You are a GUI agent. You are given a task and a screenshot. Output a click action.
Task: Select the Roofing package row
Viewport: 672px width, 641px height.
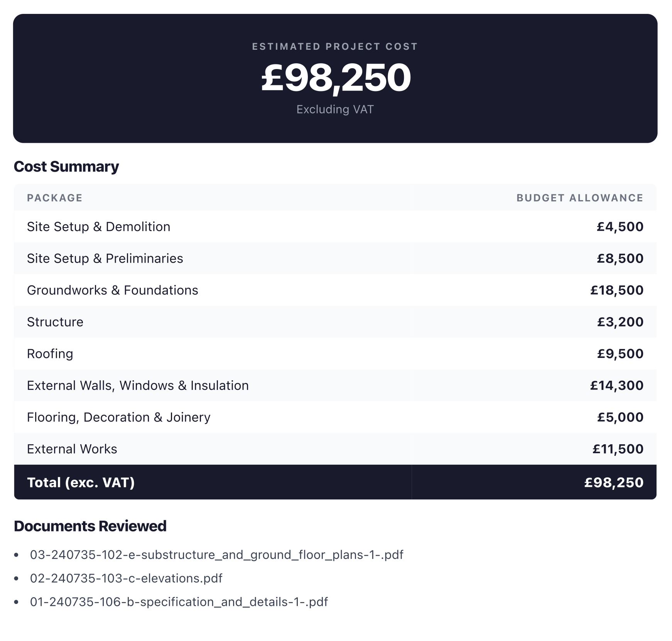335,353
